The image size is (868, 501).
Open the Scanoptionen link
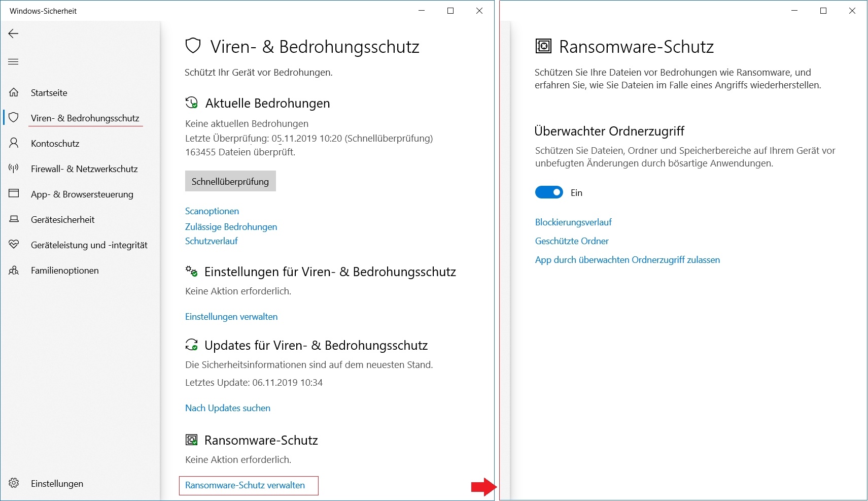click(212, 211)
